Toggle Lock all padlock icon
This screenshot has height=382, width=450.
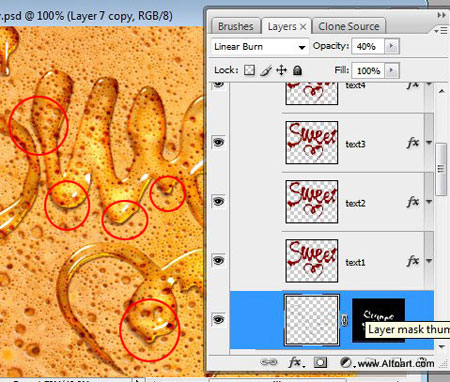pyautogui.click(x=297, y=70)
